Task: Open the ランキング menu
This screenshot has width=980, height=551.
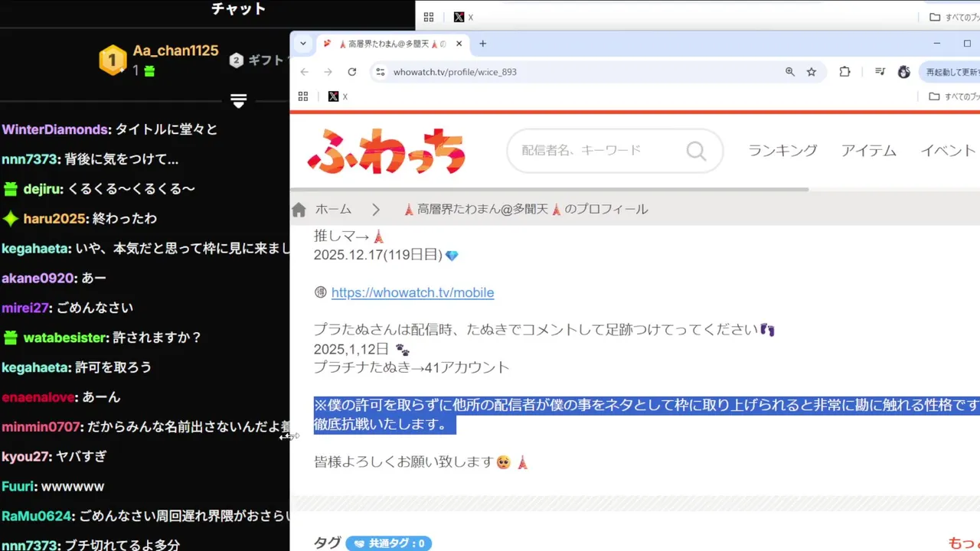Action: [x=782, y=151]
